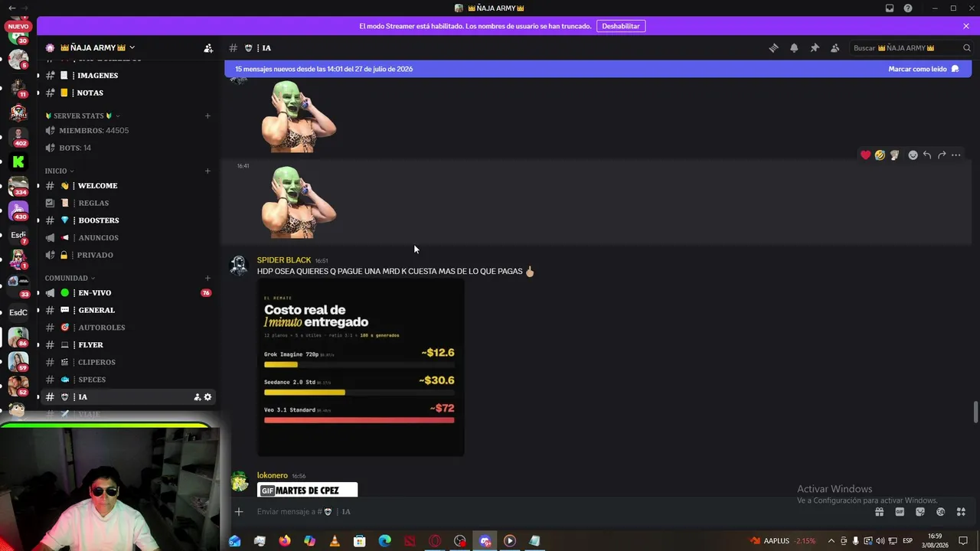
Task: Open the Kick server icon in server list
Action: (x=18, y=161)
